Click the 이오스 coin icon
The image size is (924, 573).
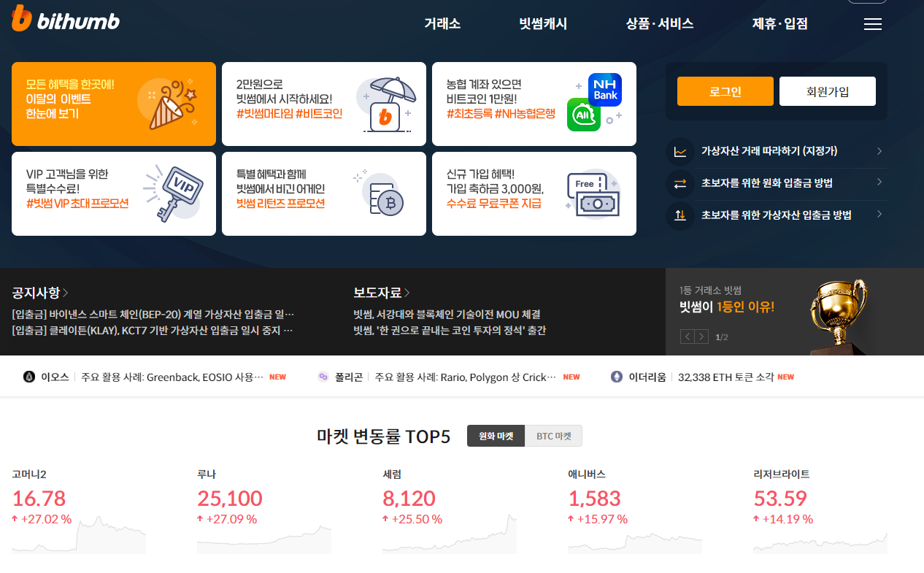point(29,377)
